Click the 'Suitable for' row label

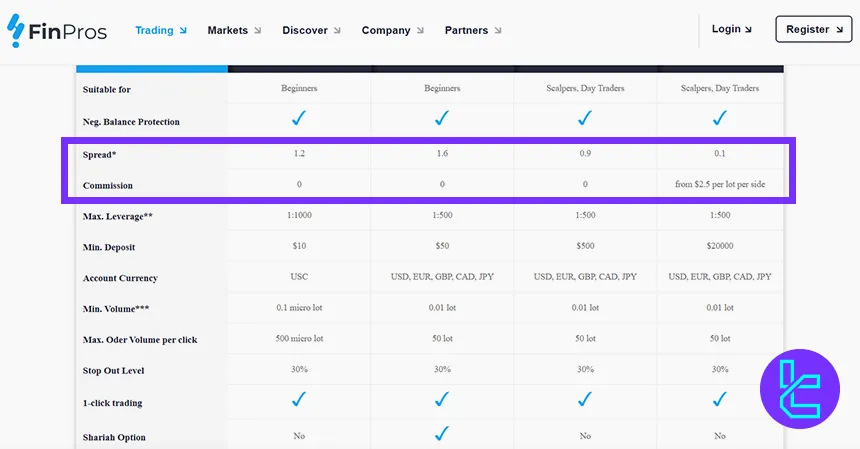click(106, 89)
